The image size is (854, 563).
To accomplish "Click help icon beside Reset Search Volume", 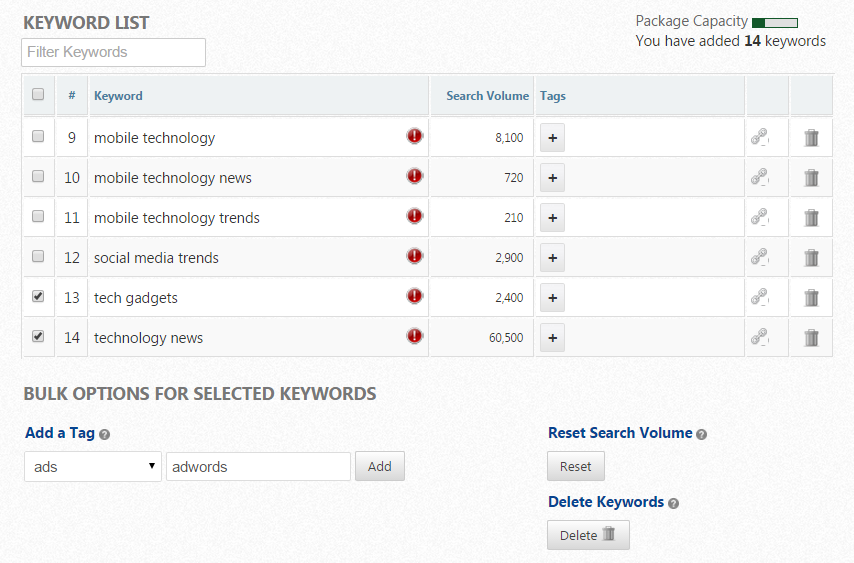I will 701,435.
